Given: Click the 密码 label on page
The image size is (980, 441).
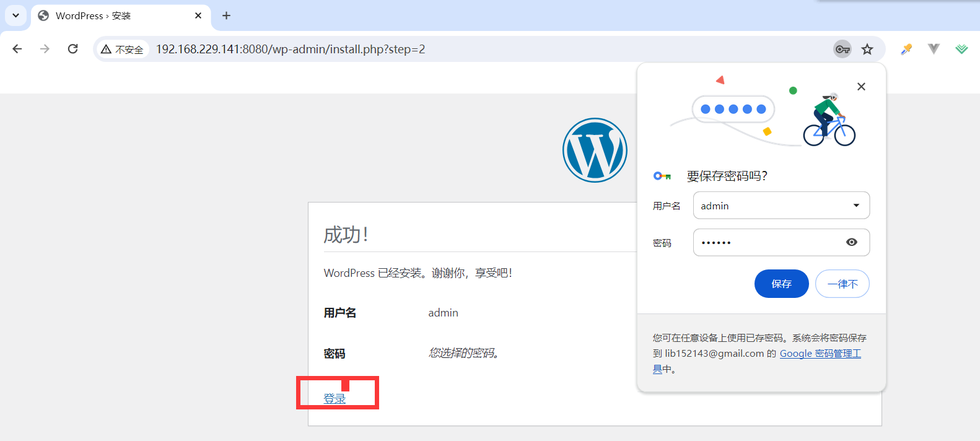Looking at the screenshot, I should (x=335, y=354).
